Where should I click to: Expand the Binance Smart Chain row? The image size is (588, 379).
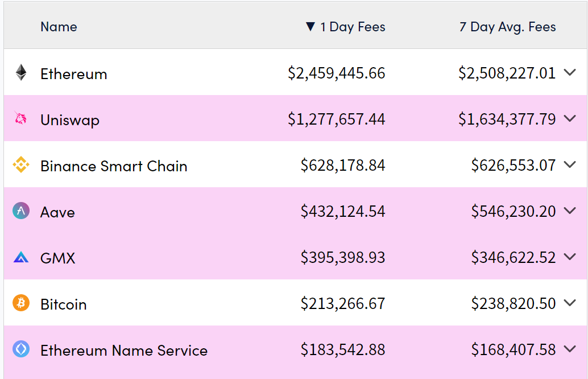pyautogui.click(x=570, y=165)
